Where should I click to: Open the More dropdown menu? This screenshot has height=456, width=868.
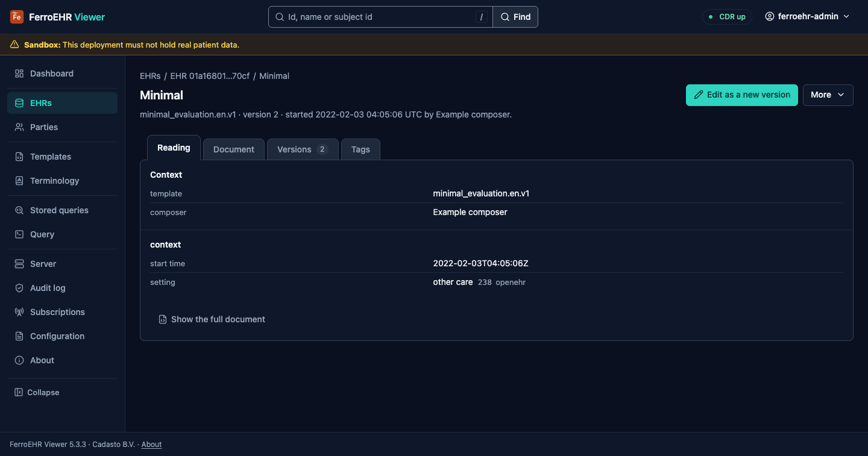828,95
